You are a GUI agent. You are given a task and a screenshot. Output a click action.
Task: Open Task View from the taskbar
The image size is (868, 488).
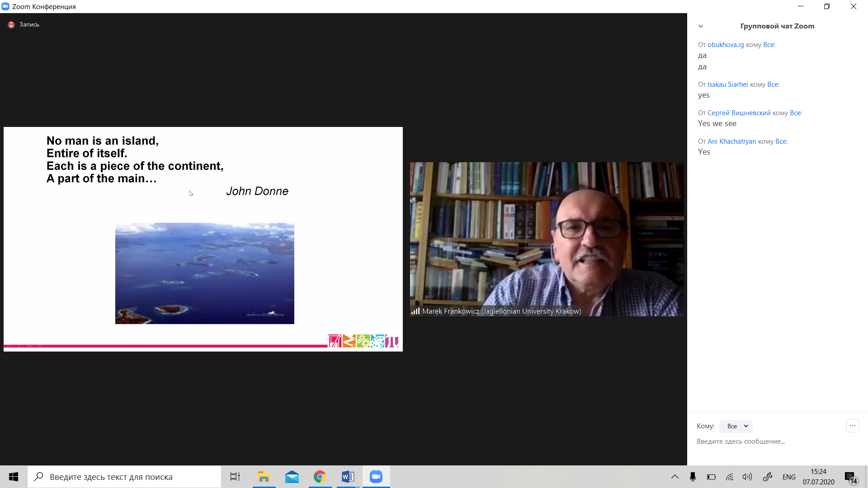point(235,477)
